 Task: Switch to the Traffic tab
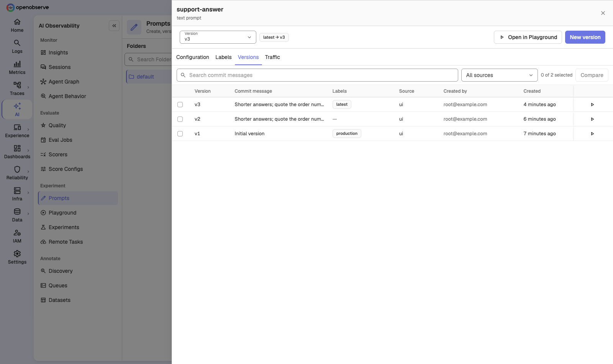[x=272, y=57]
